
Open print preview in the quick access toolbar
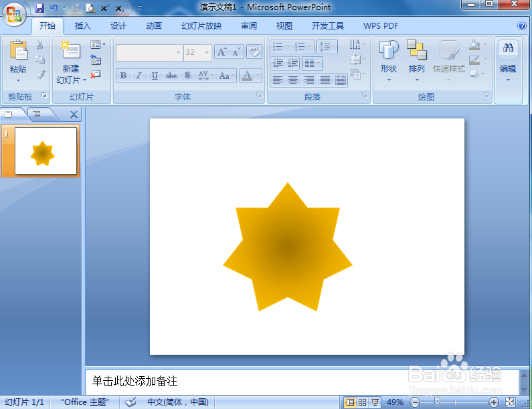point(90,8)
